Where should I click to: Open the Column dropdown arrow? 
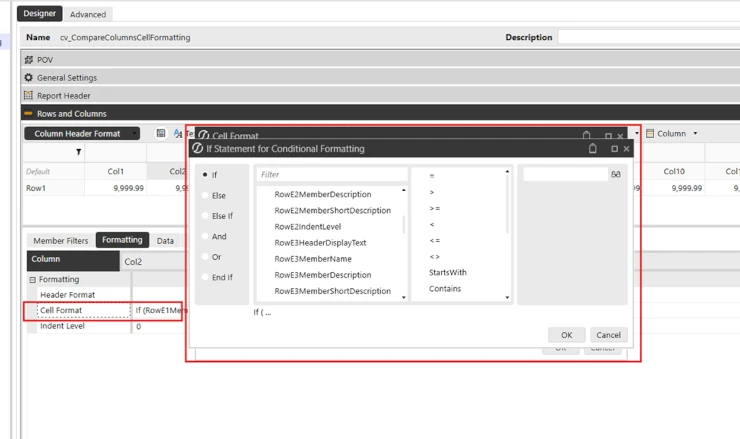(695, 134)
